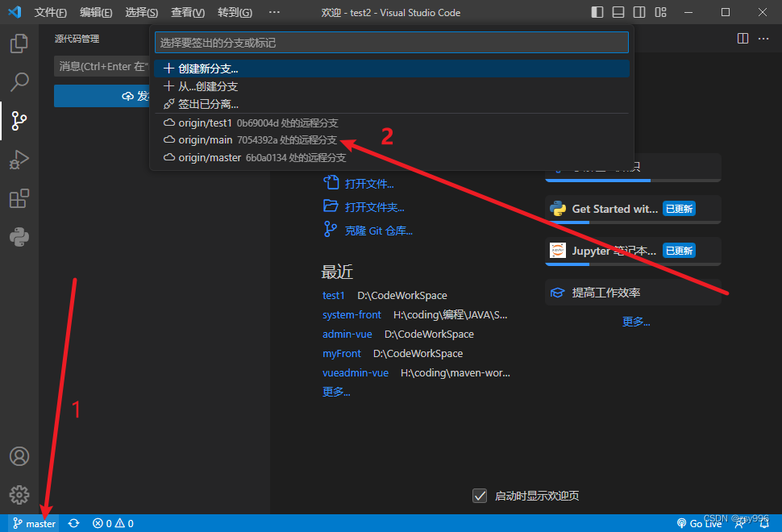Click Synchronize Changes icon in status bar
Screen dimensions: 782x532
pyautogui.click(x=74, y=523)
